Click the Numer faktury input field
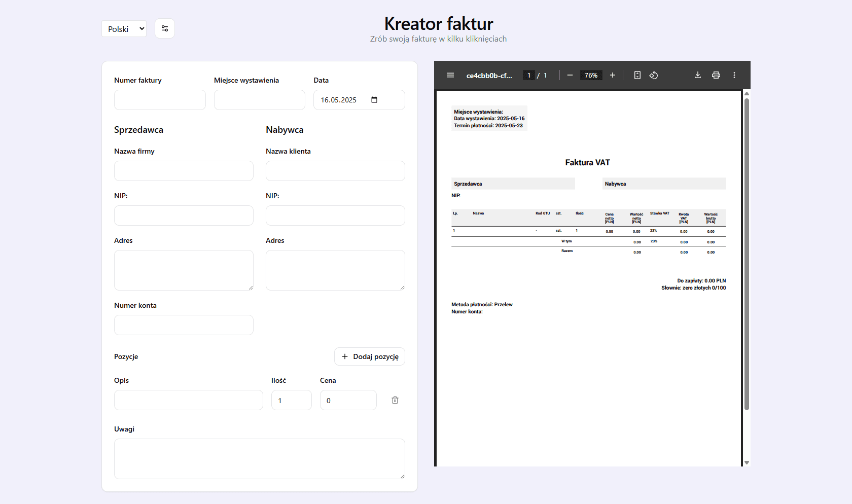This screenshot has height=504, width=852. [160, 100]
